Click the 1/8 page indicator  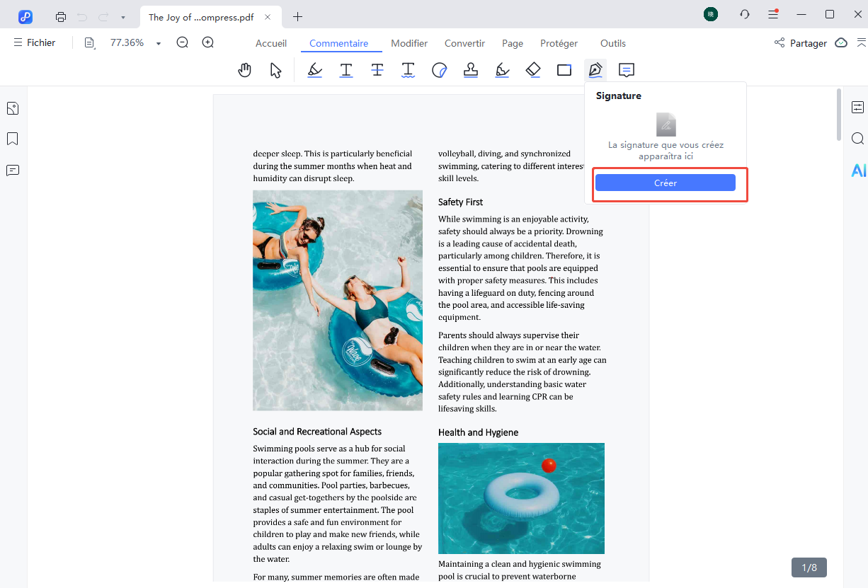(x=809, y=567)
